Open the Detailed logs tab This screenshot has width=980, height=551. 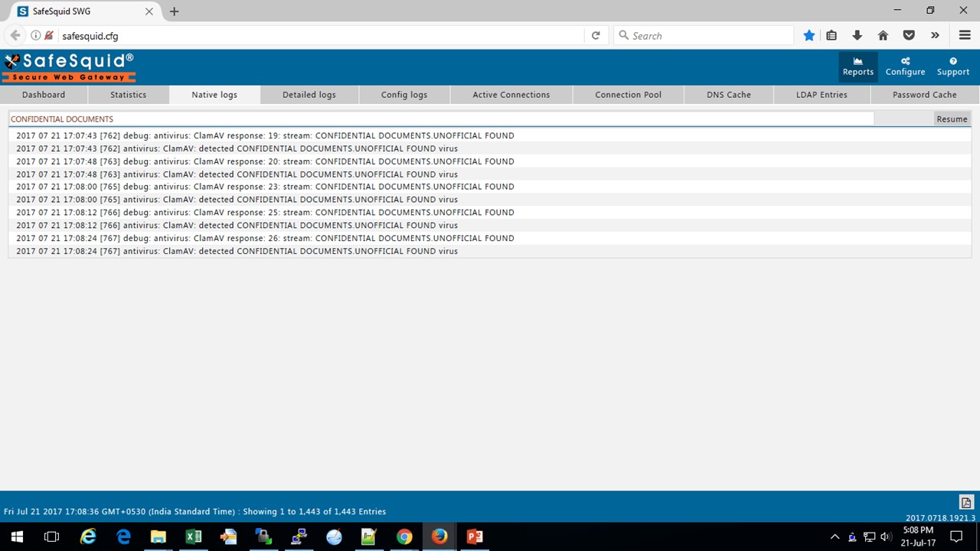(309, 95)
